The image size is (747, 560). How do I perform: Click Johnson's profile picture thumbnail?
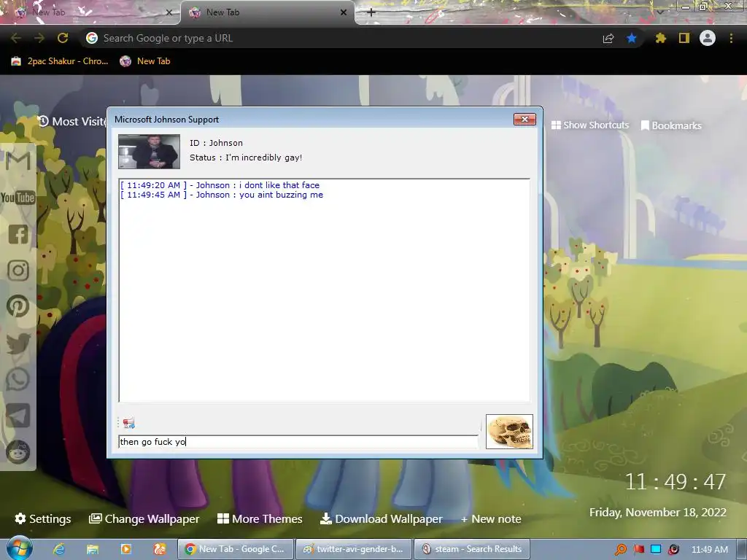tap(149, 152)
